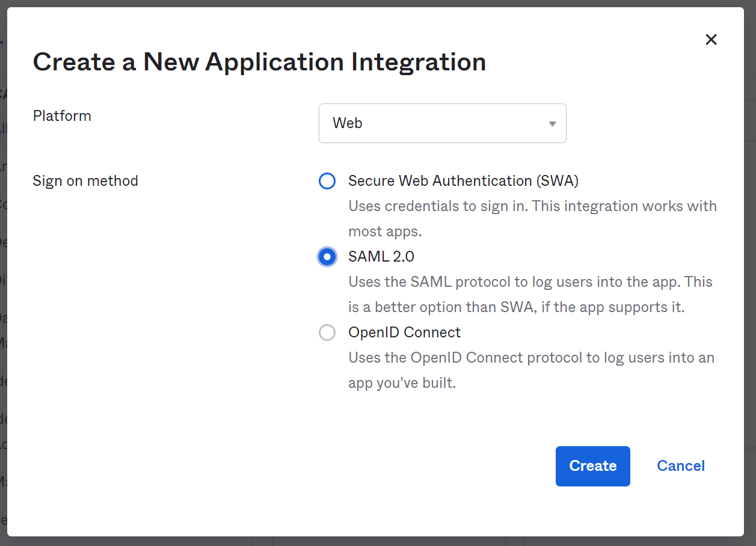Choose Secure Web Authentication (SWA) option
Screen dimensions: 756x546
pos(327,181)
